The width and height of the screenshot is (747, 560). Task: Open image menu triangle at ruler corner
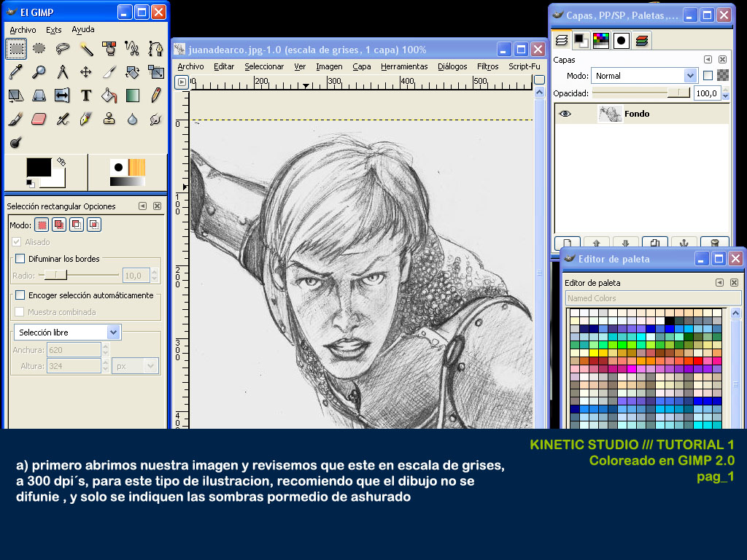pos(182,82)
